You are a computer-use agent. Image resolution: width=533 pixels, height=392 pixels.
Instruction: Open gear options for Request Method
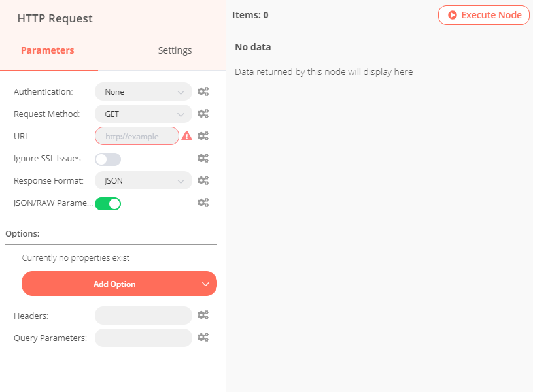(203, 114)
